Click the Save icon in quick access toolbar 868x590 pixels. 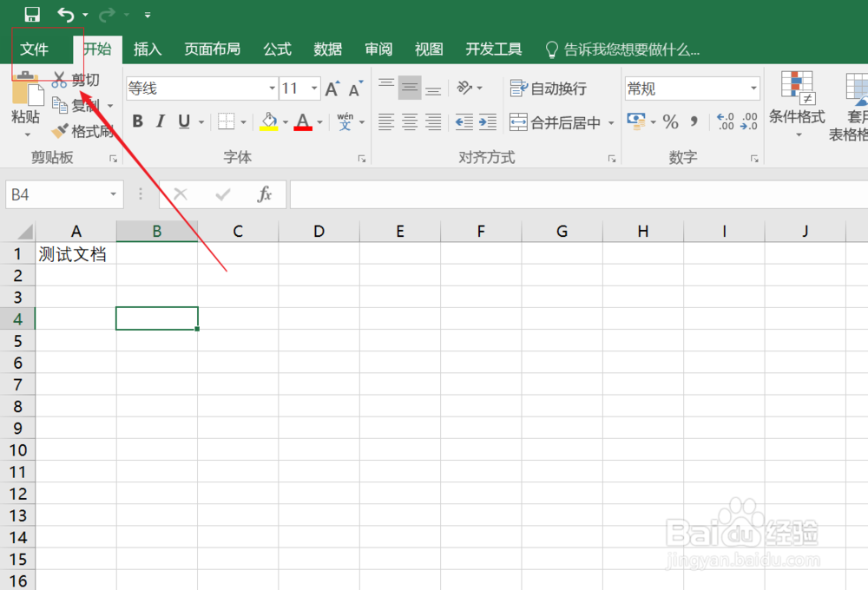(x=32, y=15)
